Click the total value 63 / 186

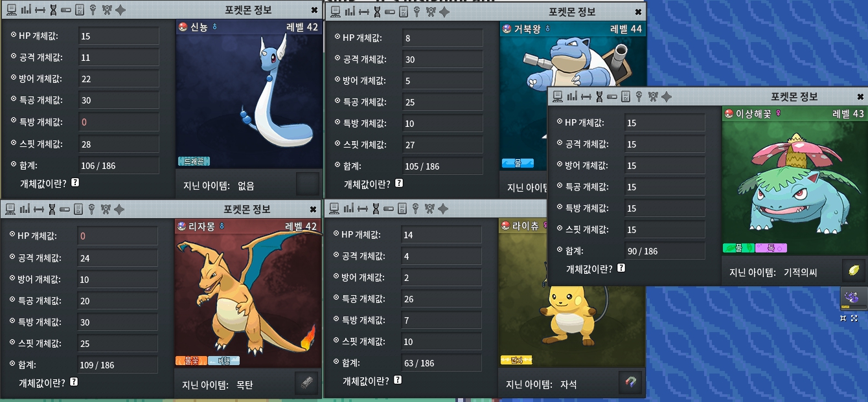441,363
